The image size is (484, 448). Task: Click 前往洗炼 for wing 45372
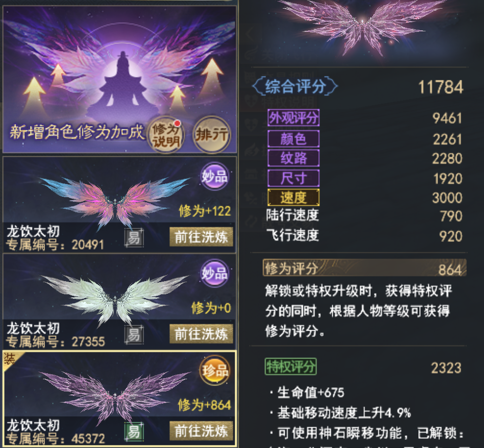(x=201, y=431)
